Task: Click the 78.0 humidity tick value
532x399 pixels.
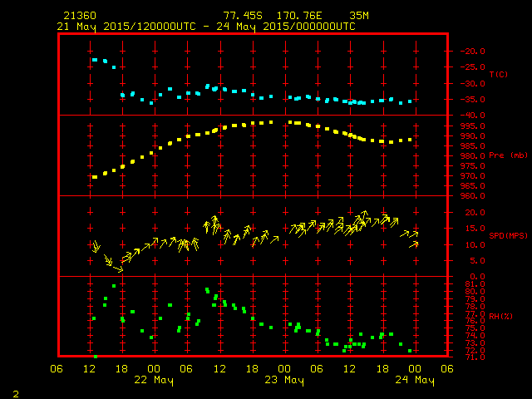Action: click(475, 307)
